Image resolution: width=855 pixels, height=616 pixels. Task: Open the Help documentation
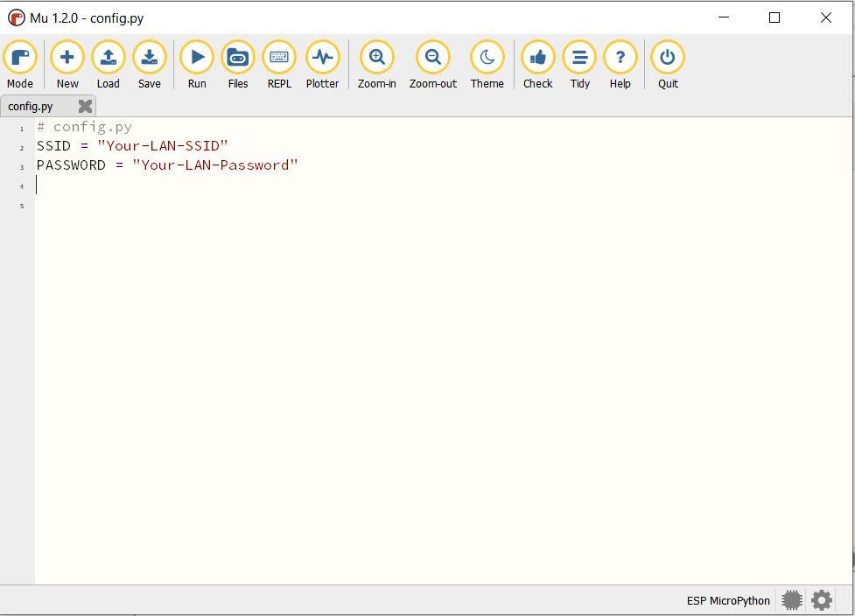620,65
